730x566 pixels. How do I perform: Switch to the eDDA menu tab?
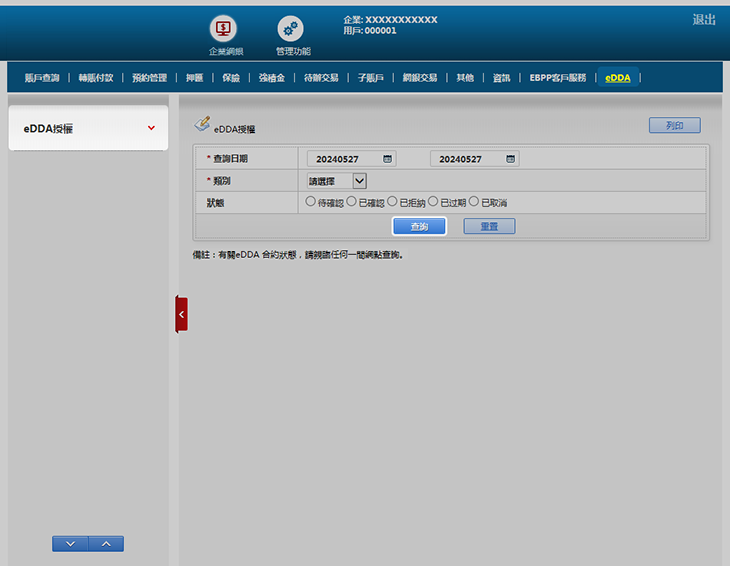tap(617, 78)
